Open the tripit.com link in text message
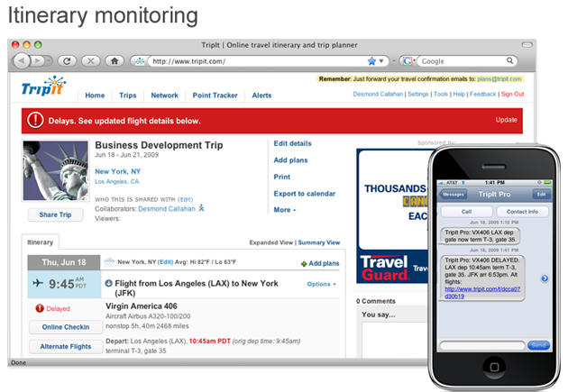568x392 pixels. pyautogui.click(x=482, y=293)
